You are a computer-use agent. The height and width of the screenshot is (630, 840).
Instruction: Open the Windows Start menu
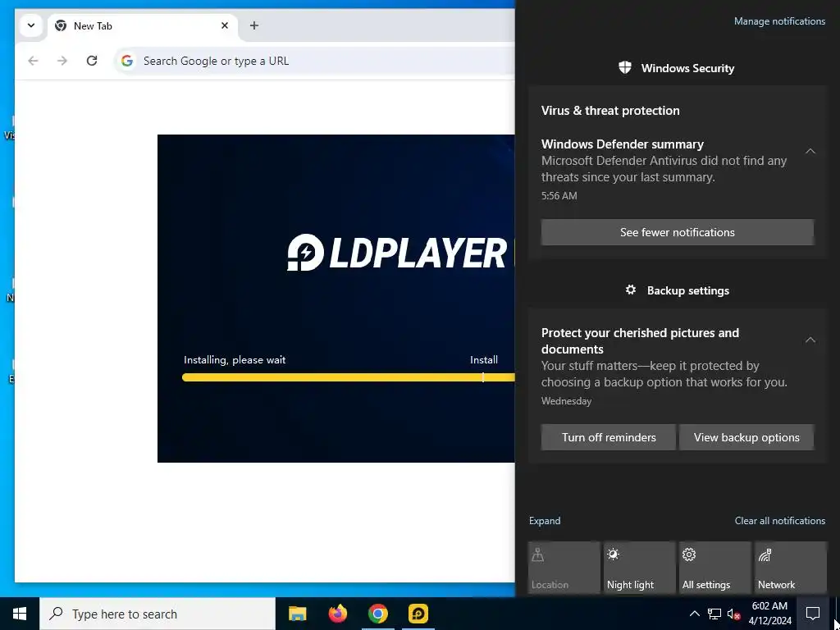[20, 614]
